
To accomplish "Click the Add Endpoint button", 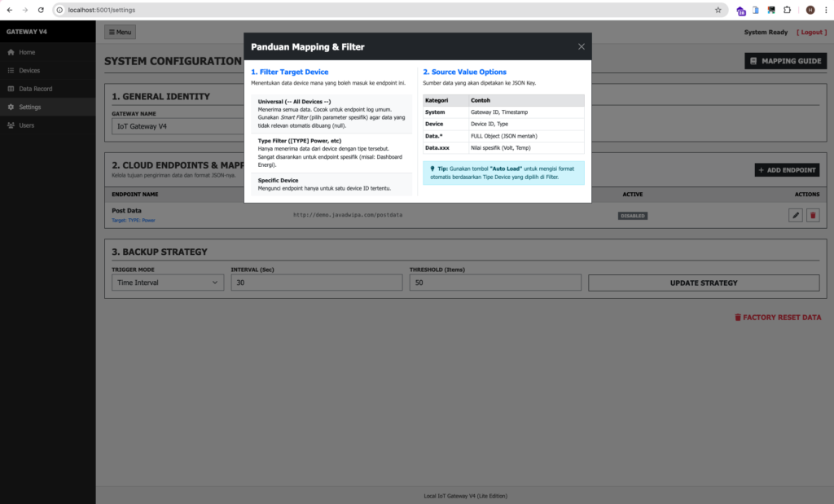I will click(x=787, y=170).
